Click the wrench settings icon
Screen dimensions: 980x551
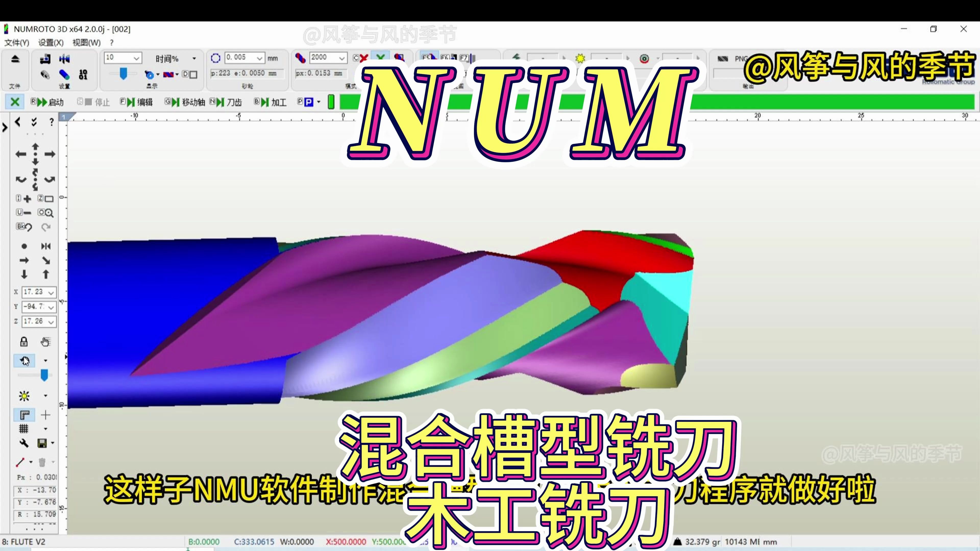(x=24, y=443)
